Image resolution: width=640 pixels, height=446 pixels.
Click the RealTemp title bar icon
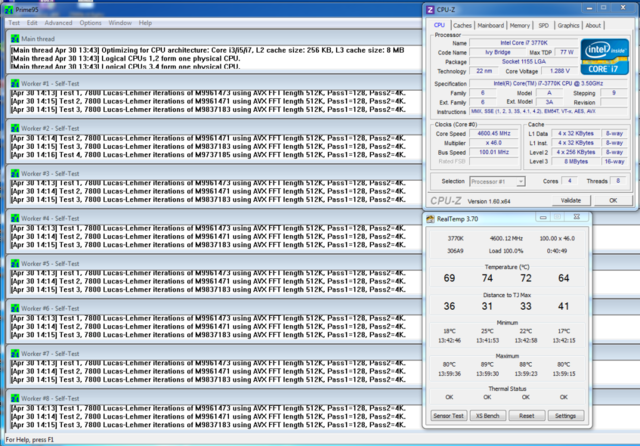tap(430, 219)
